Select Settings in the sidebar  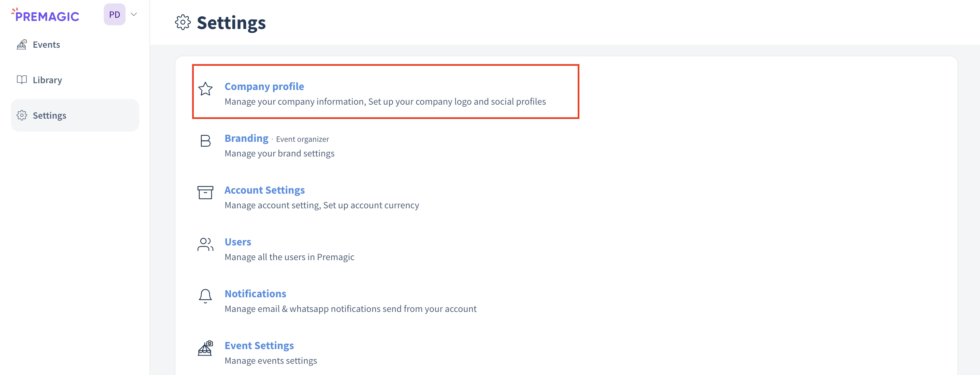tap(49, 116)
